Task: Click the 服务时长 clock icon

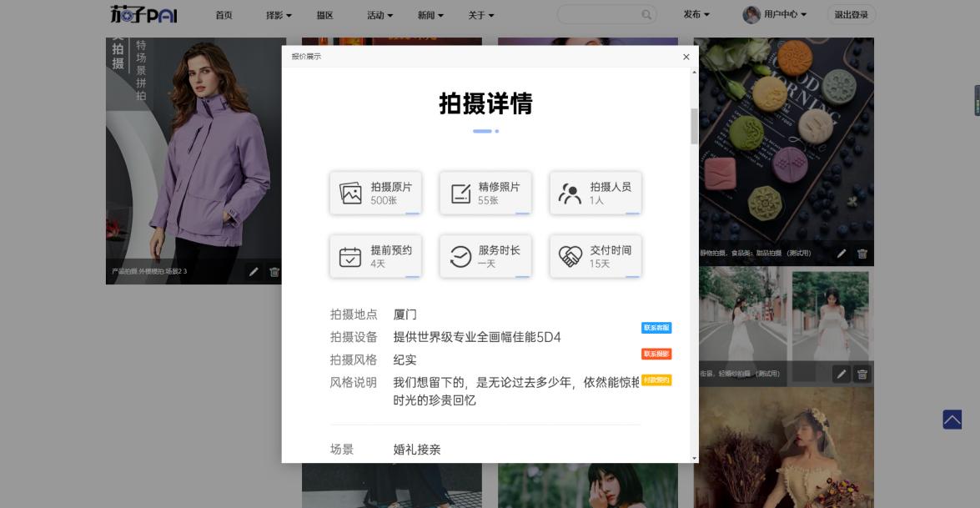Action: point(461,256)
